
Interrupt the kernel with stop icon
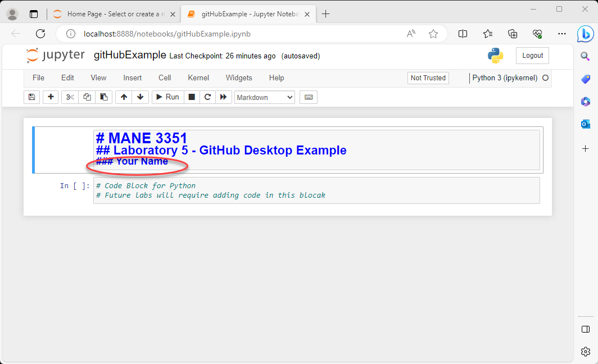[x=192, y=97]
